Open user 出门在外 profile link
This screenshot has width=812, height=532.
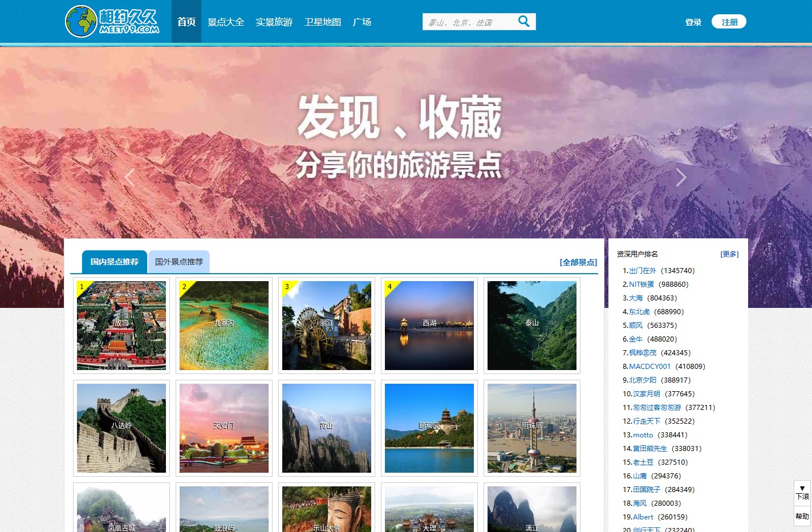pos(643,271)
